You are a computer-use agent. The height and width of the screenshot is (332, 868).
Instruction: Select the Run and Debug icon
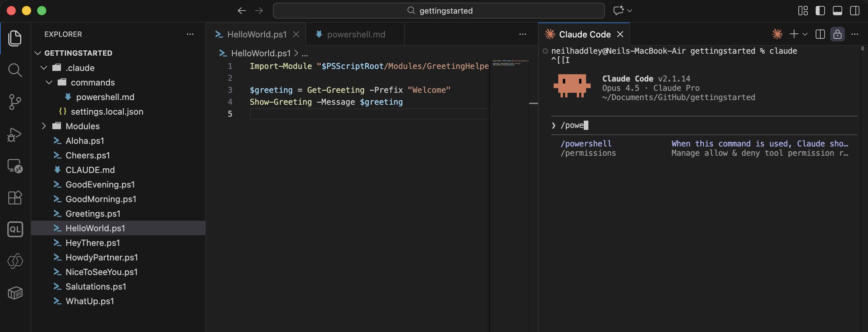pos(15,135)
